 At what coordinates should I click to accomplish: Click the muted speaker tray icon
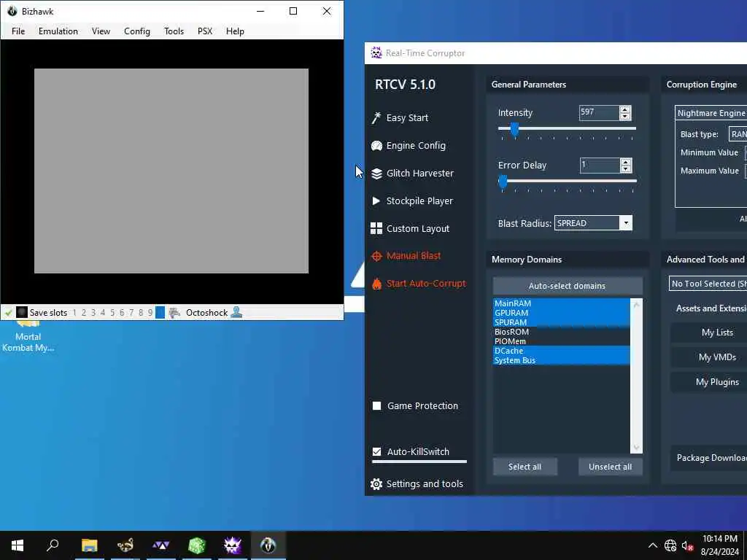point(687,545)
